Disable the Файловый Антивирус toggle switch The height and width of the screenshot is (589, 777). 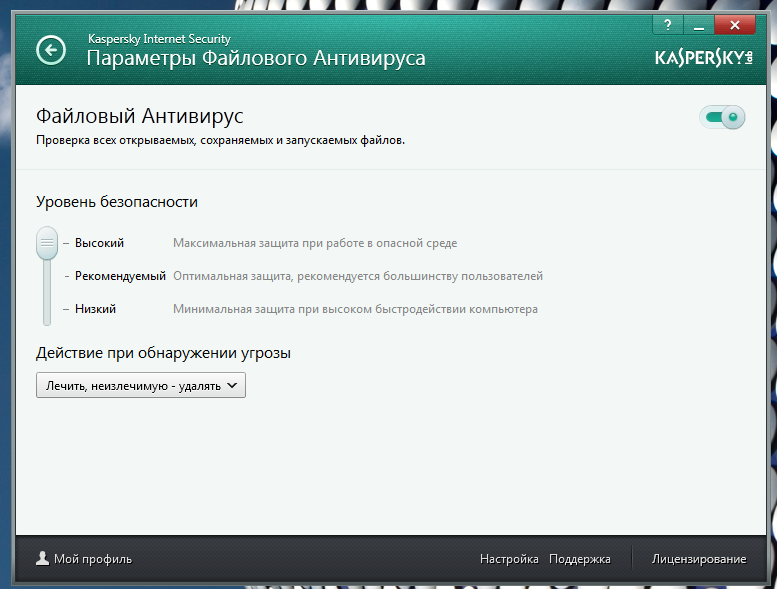(722, 119)
